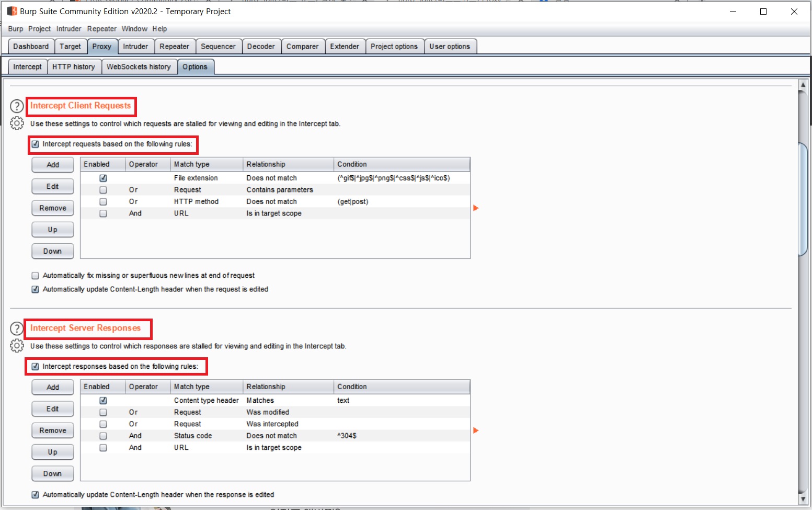Screen dimensions: 812x510
Task: Open the Project menu
Action: pyautogui.click(x=40, y=29)
